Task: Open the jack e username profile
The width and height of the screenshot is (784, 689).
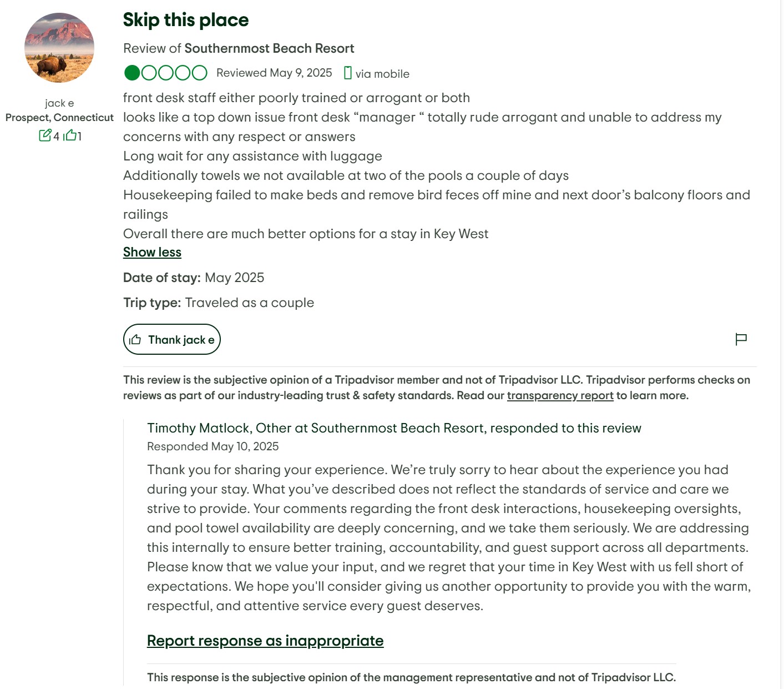Action: pos(59,103)
